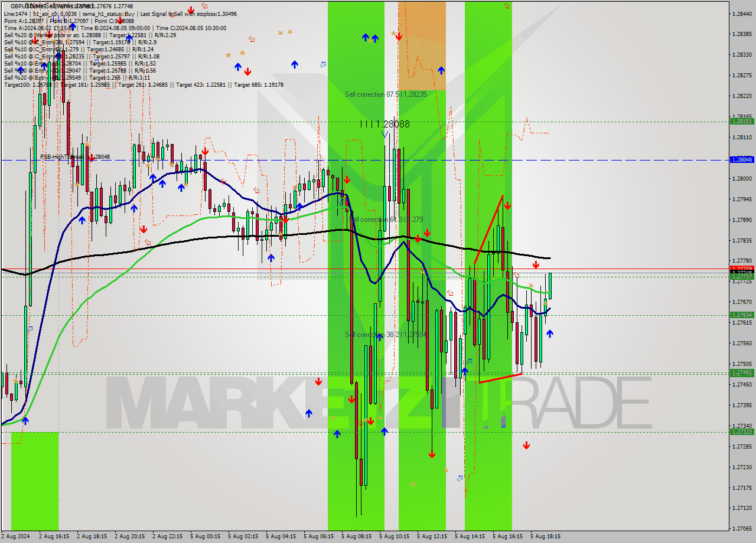Click the '2 Aug 20:15' time axis label
The width and height of the screenshot is (756, 543).
pyautogui.click(x=129, y=537)
